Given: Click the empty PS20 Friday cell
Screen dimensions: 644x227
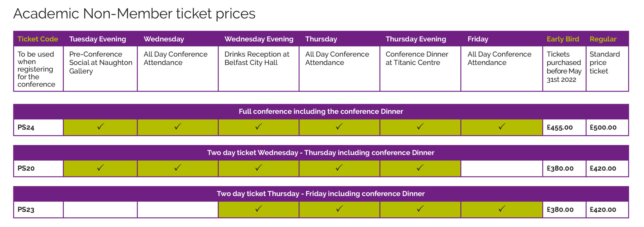Looking at the screenshot, I should [502, 168].
